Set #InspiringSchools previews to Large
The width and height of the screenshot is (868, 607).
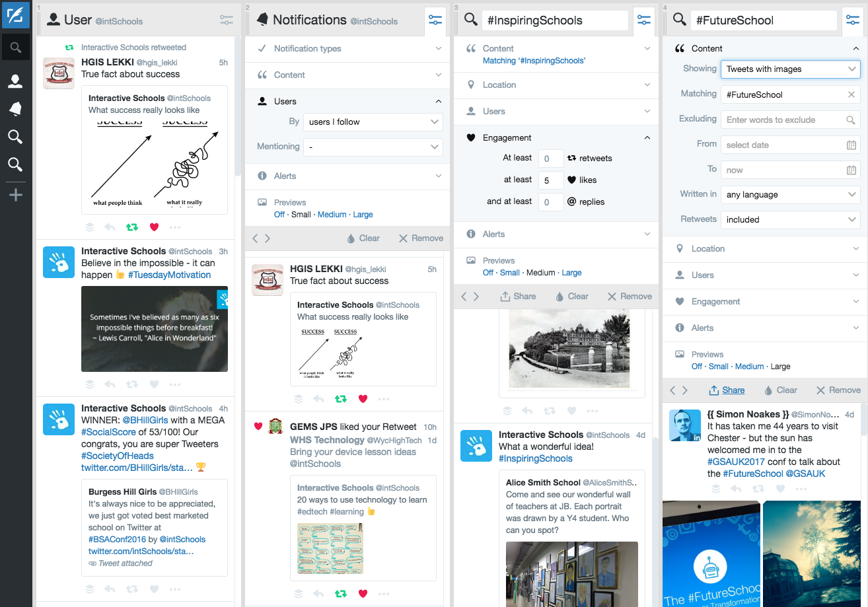tap(571, 273)
